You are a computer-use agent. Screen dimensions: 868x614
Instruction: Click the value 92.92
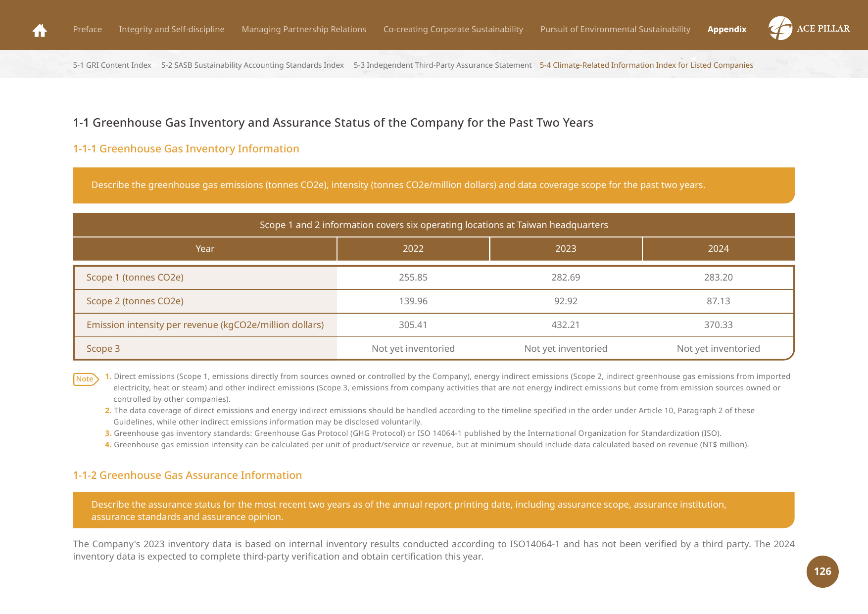[566, 301]
